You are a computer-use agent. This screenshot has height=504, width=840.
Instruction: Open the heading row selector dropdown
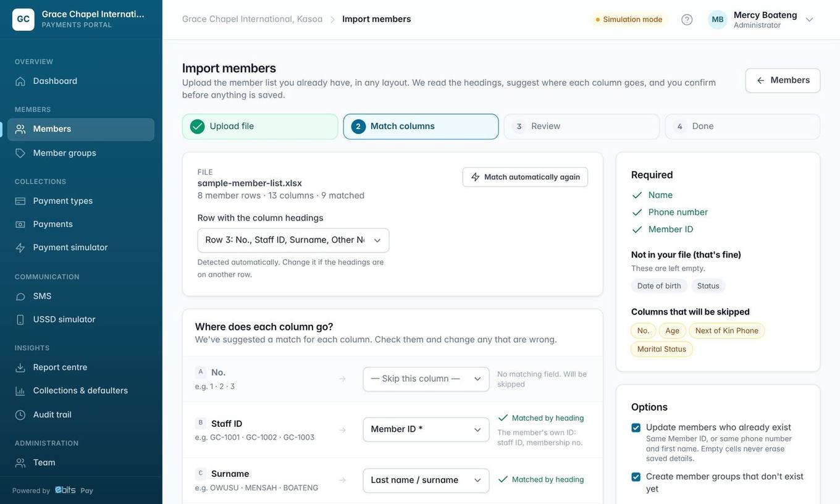pos(293,240)
